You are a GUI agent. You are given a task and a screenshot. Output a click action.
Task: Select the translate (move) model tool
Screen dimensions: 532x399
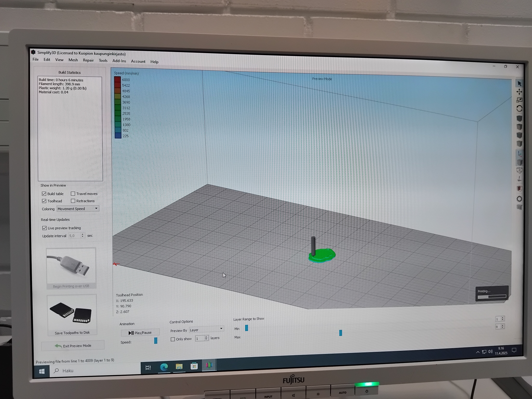coord(519,92)
